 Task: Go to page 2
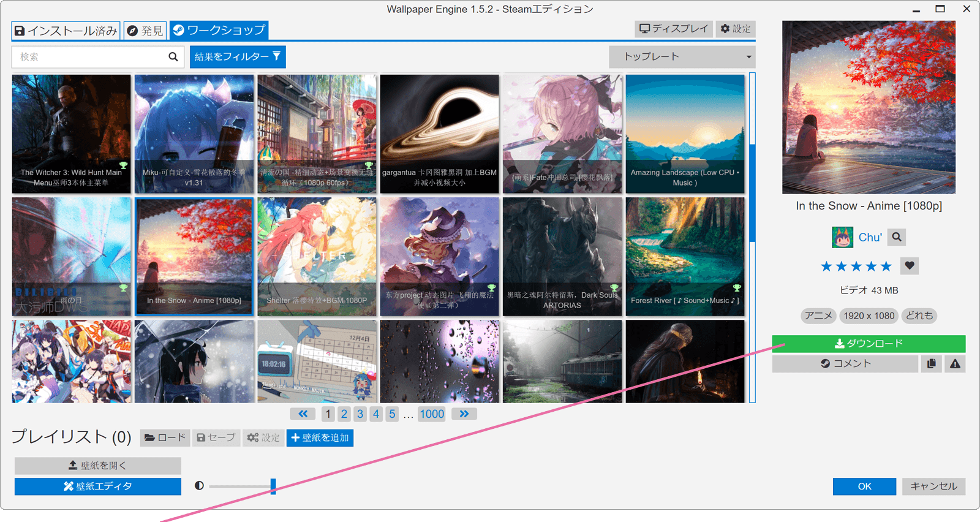tap(344, 414)
